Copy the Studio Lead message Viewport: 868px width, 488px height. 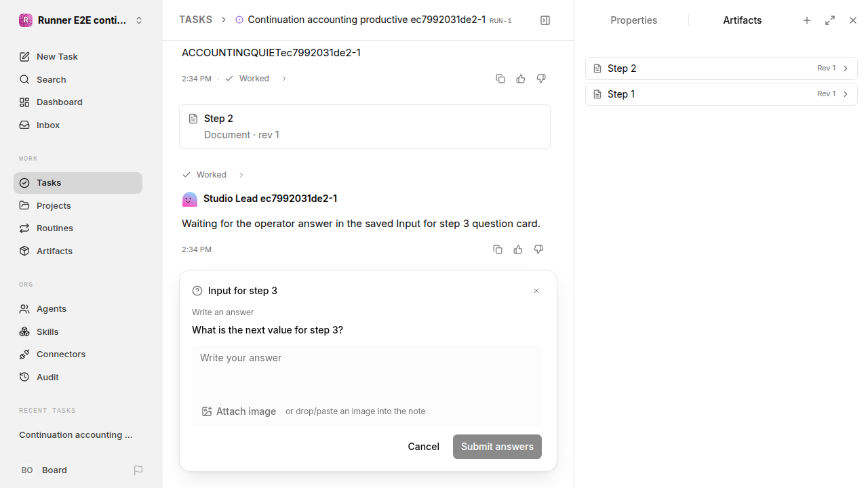coord(498,249)
